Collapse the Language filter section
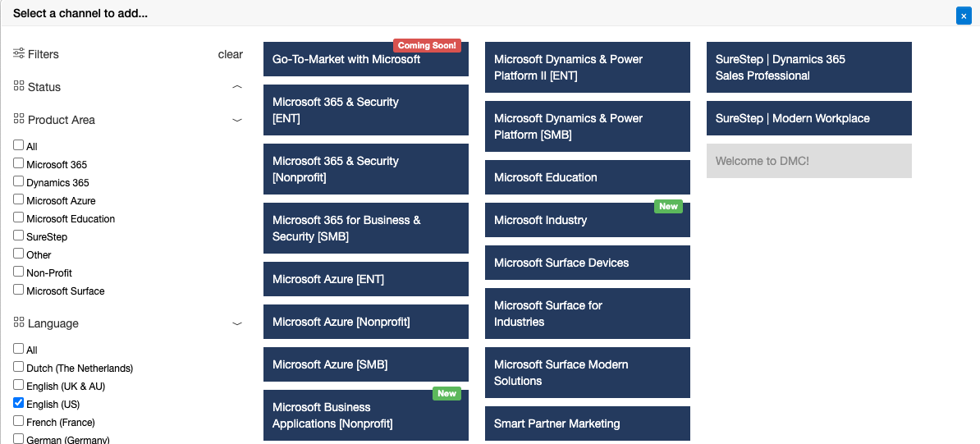This screenshot has width=980, height=444. 237,323
